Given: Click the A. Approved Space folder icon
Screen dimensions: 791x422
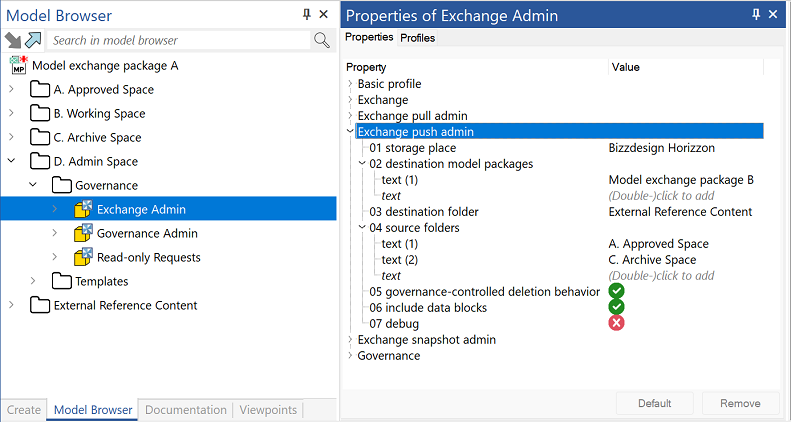Looking at the screenshot, I should click(39, 90).
